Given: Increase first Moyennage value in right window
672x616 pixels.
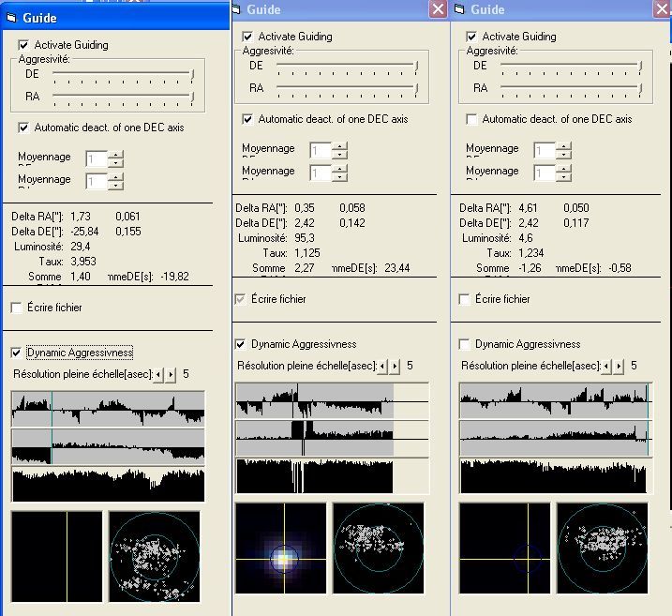Looking at the screenshot, I should point(564,146).
